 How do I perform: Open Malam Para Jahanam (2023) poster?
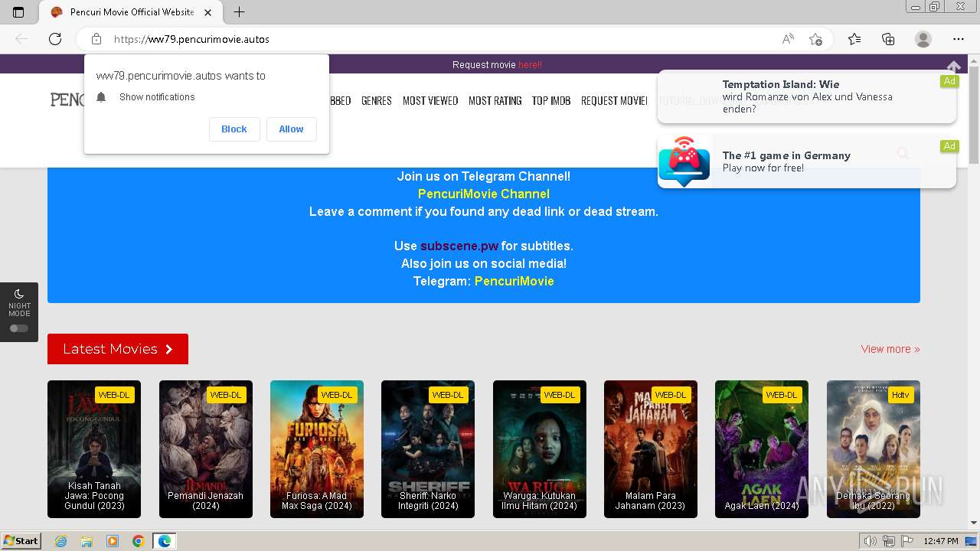click(x=651, y=449)
